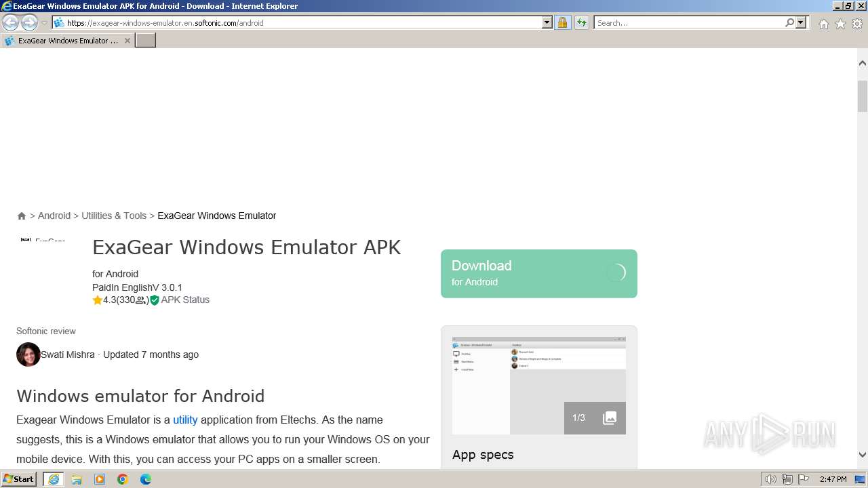Image resolution: width=868 pixels, height=488 pixels.
Task: Click the ExaGear Windows Emulator APK heading
Action: (247, 247)
